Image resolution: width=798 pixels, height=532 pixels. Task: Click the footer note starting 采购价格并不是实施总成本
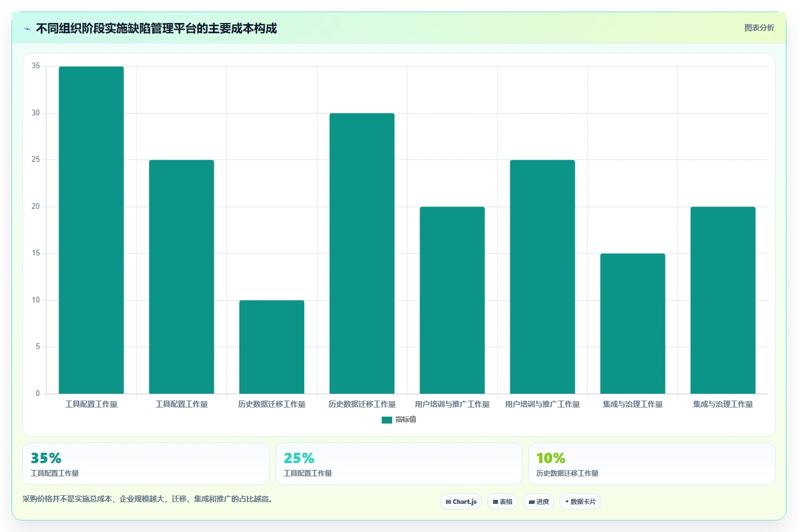click(x=149, y=499)
